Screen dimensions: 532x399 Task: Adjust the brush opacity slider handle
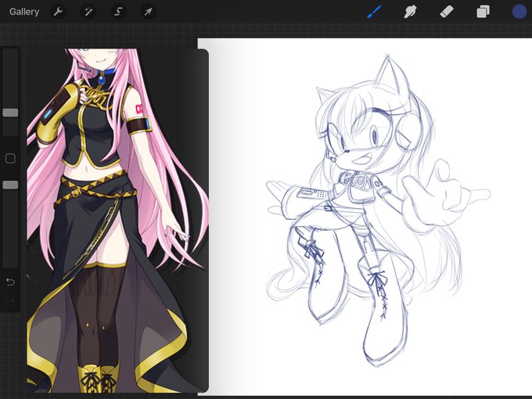pyautogui.click(x=10, y=185)
